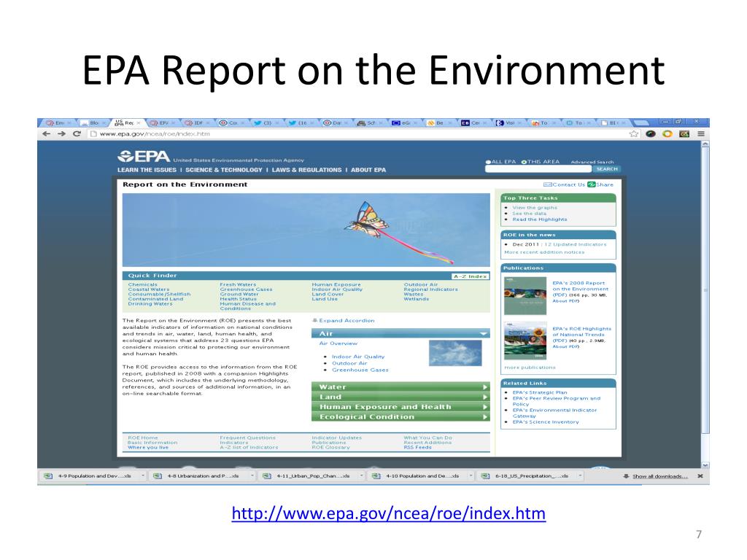
Task: Open dropdown for 4-9 Population download
Action: click(142, 475)
